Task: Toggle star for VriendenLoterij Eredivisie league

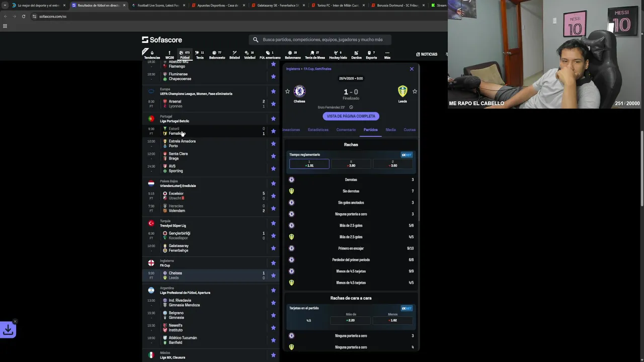Action: 273,184
